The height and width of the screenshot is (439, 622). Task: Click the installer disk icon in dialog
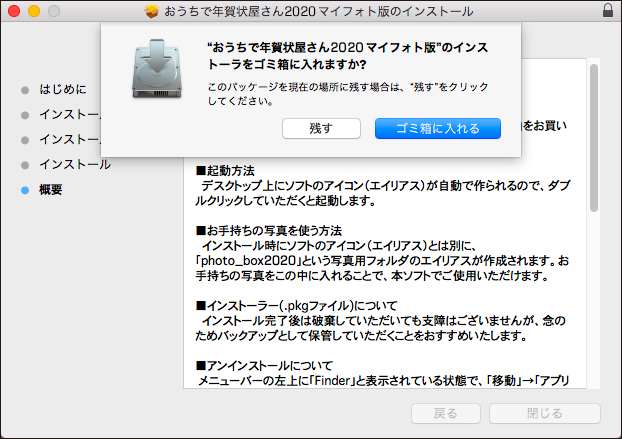(157, 69)
